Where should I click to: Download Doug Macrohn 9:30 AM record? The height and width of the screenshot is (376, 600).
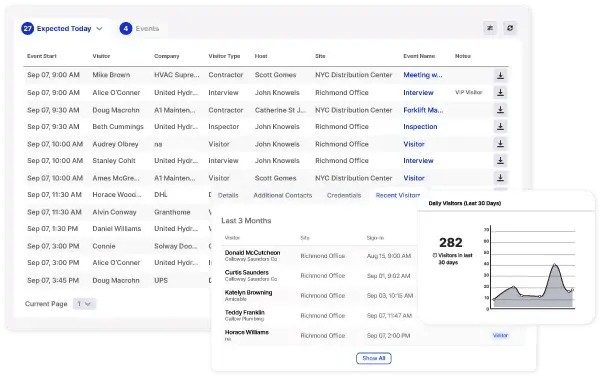pos(500,110)
